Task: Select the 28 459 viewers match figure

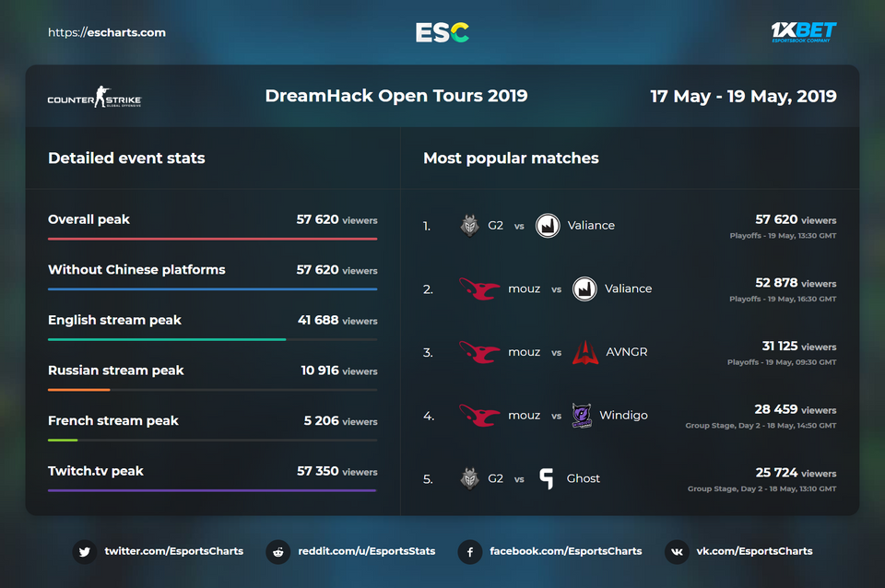Action: (796, 409)
